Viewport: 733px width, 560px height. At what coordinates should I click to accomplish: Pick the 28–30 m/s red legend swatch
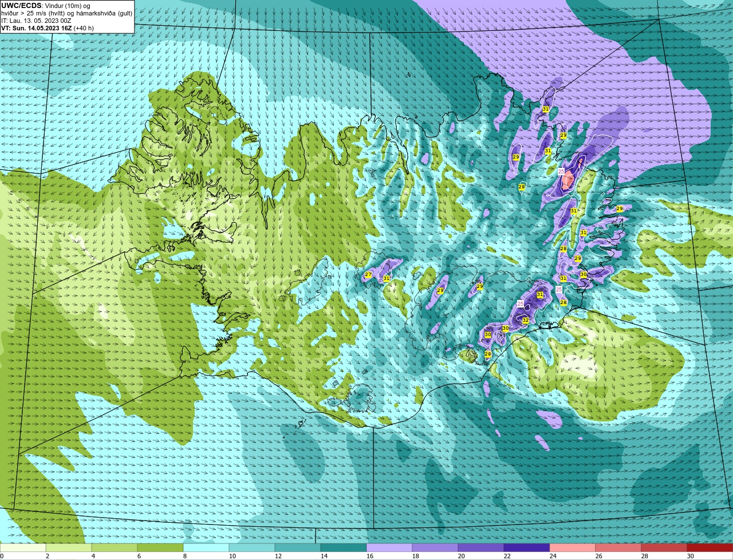click(664, 547)
